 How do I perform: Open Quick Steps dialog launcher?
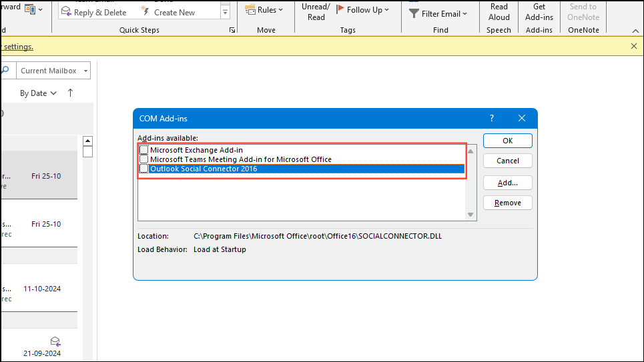pos(232,30)
